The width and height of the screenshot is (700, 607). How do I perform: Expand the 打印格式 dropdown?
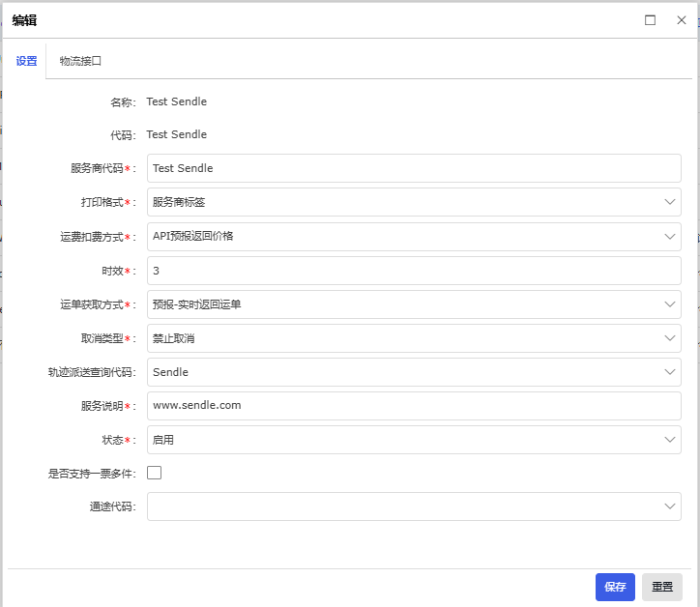click(x=413, y=202)
